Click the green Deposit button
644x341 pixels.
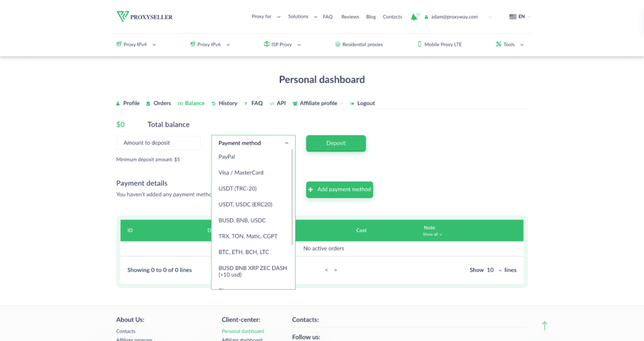tap(336, 143)
